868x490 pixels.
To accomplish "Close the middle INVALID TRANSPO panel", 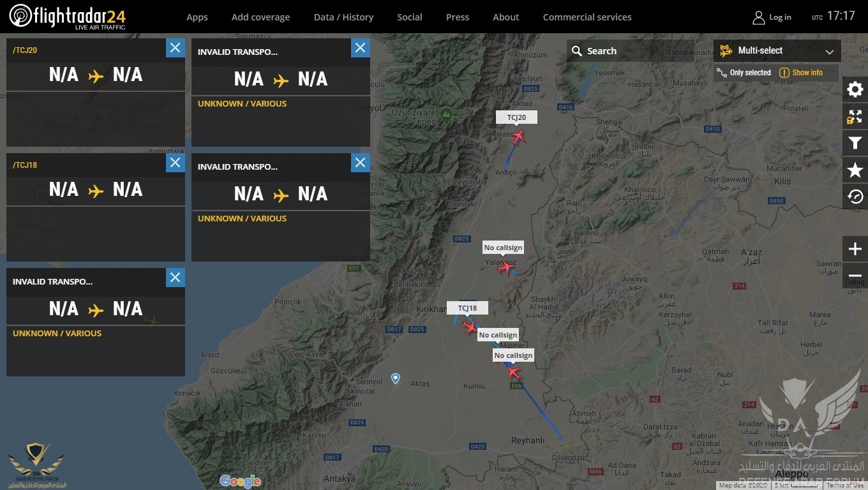I will 361,163.
